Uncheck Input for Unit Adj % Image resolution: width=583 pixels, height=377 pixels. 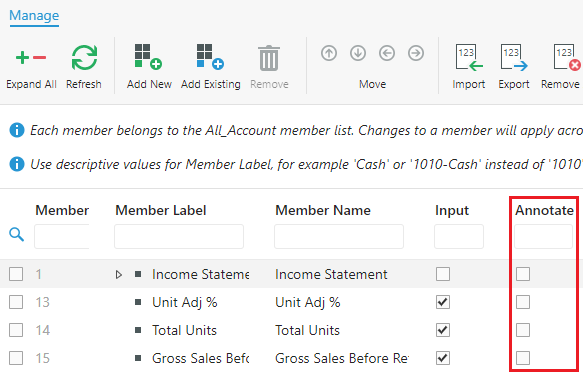(443, 302)
